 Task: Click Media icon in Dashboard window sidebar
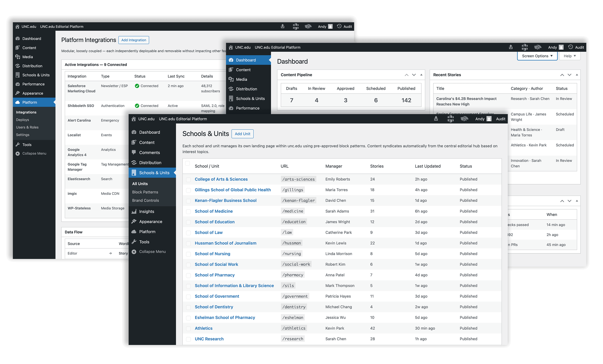pos(231,79)
